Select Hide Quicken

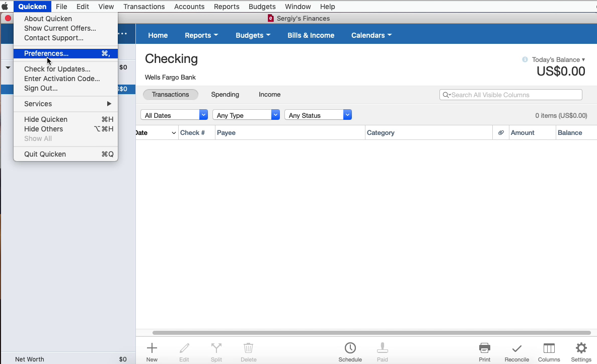[x=65, y=119]
